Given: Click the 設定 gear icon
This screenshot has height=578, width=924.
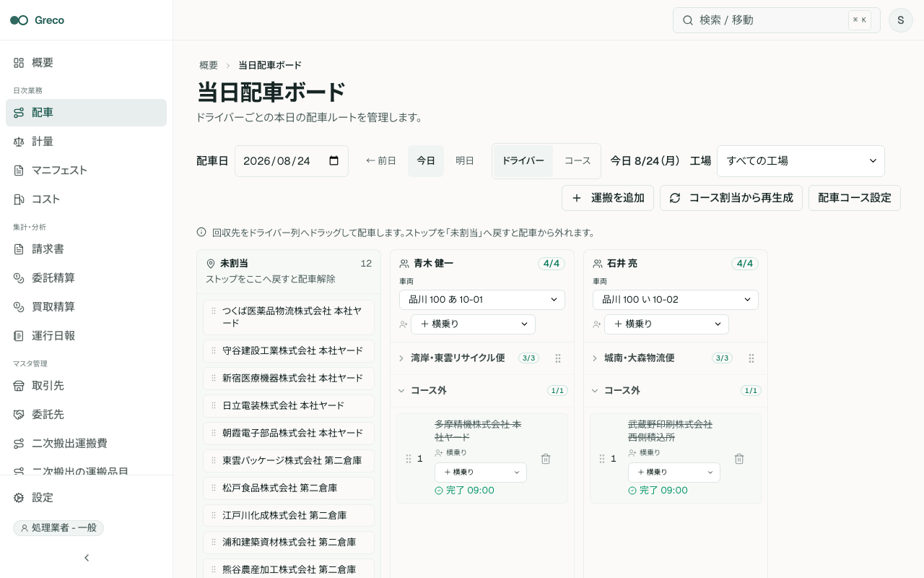Looking at the screenshot, I should click(x=19, y=498).
